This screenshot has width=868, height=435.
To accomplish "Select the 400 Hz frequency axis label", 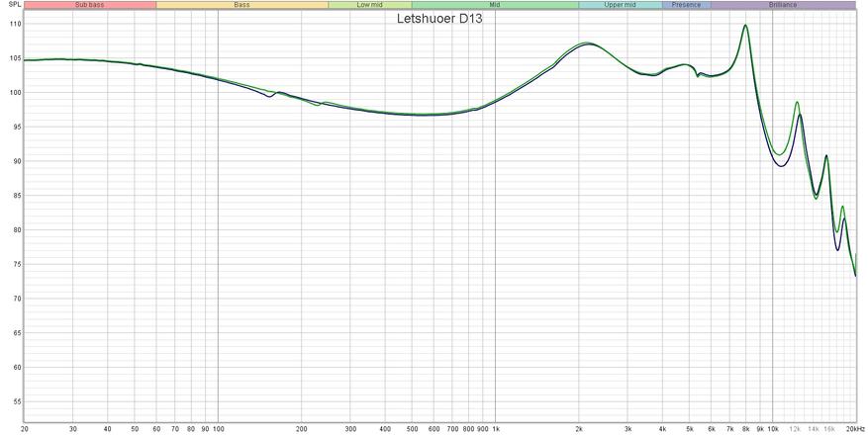I will click(x=385, y=429).
